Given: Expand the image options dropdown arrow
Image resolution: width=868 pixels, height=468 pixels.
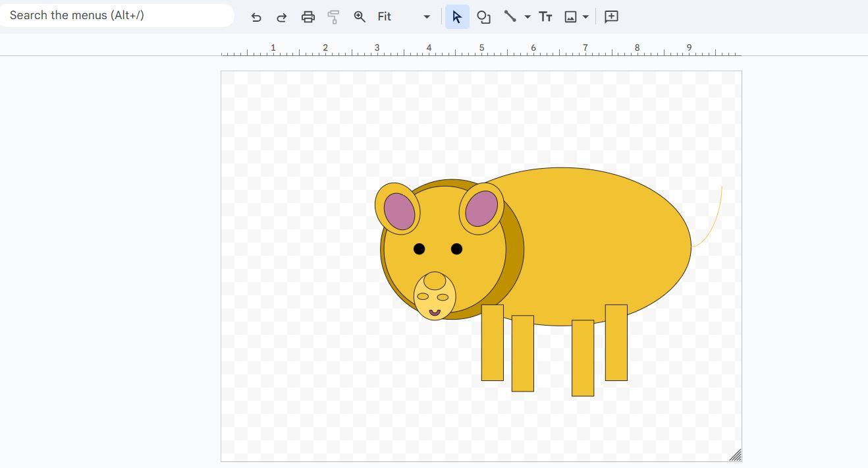Looking at the screenshot, I should [x=585, y=17].
